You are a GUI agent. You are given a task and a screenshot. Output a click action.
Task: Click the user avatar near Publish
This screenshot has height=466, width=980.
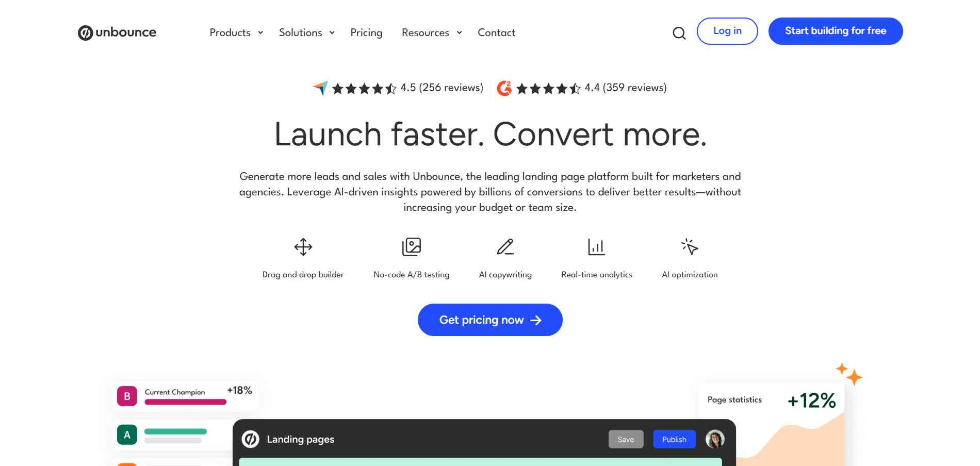coord(714,439)
